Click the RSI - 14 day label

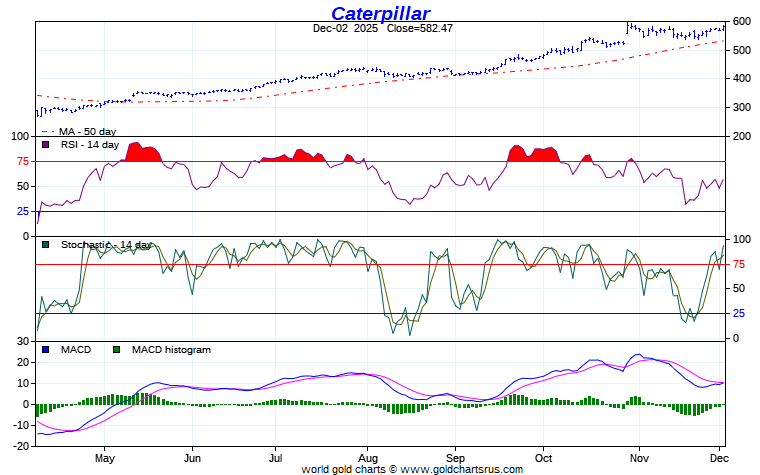coord(90,144)
